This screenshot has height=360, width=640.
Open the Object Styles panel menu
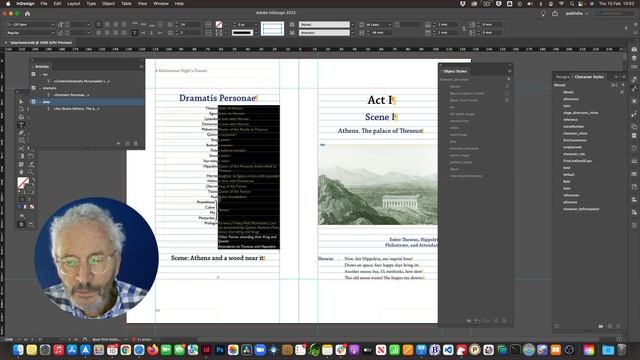(509, 71)
